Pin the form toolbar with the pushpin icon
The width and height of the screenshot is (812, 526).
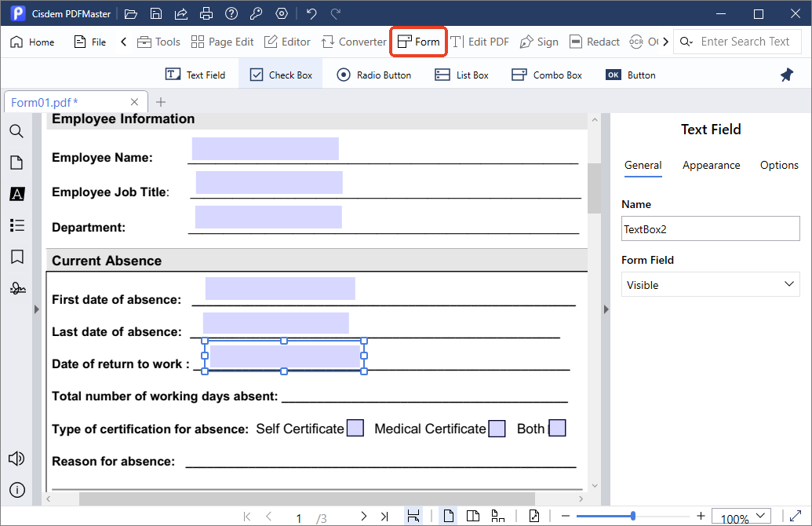tap(787, 75)
